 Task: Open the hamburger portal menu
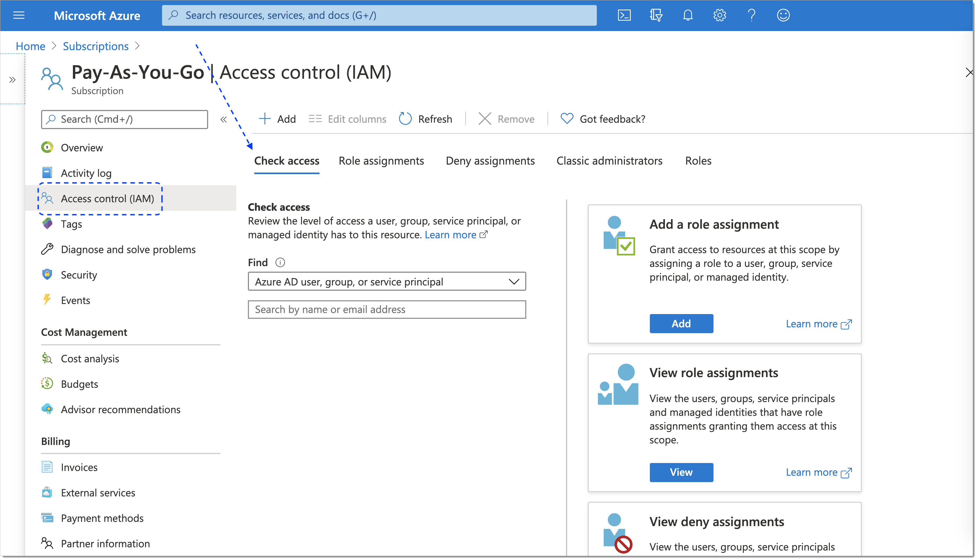[19, 15]
